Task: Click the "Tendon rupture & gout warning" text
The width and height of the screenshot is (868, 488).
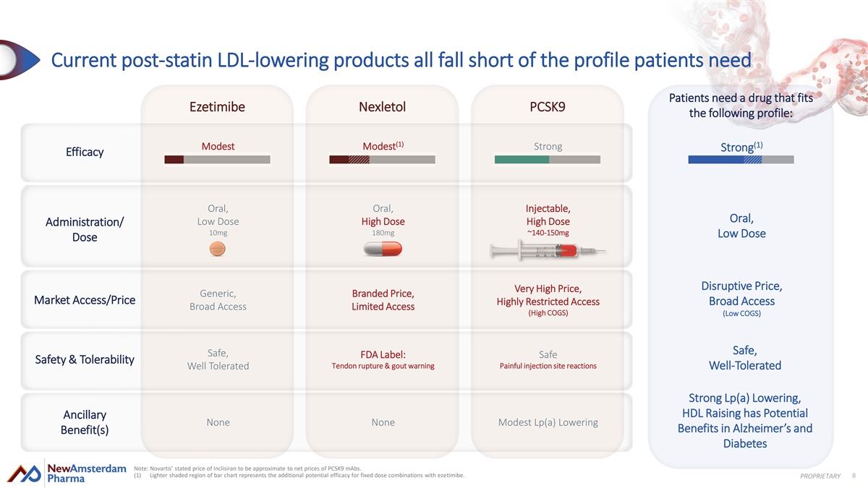Action: (383, 366)
